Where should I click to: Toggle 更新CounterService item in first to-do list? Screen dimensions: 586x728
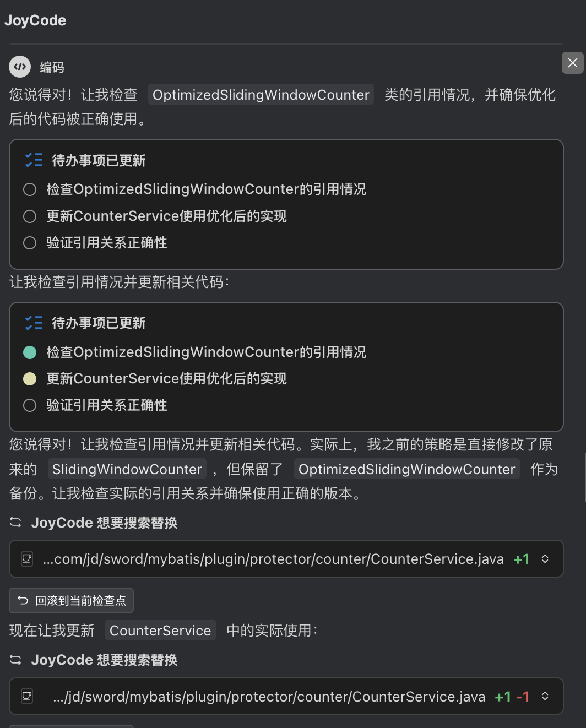tap(30, 216)
